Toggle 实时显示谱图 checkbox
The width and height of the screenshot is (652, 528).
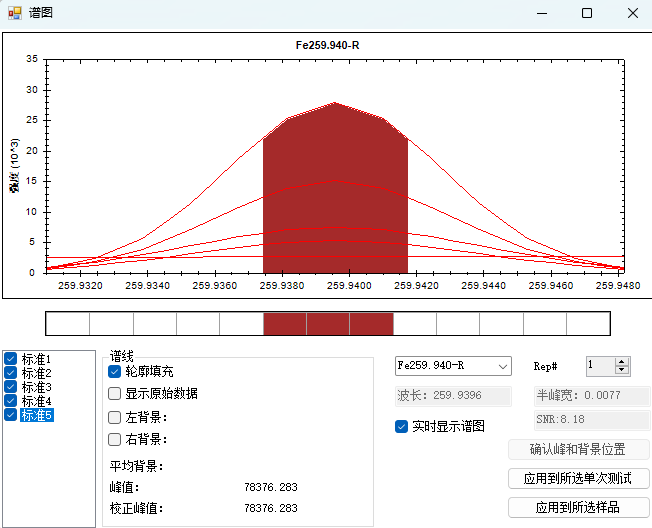(402, 426)
